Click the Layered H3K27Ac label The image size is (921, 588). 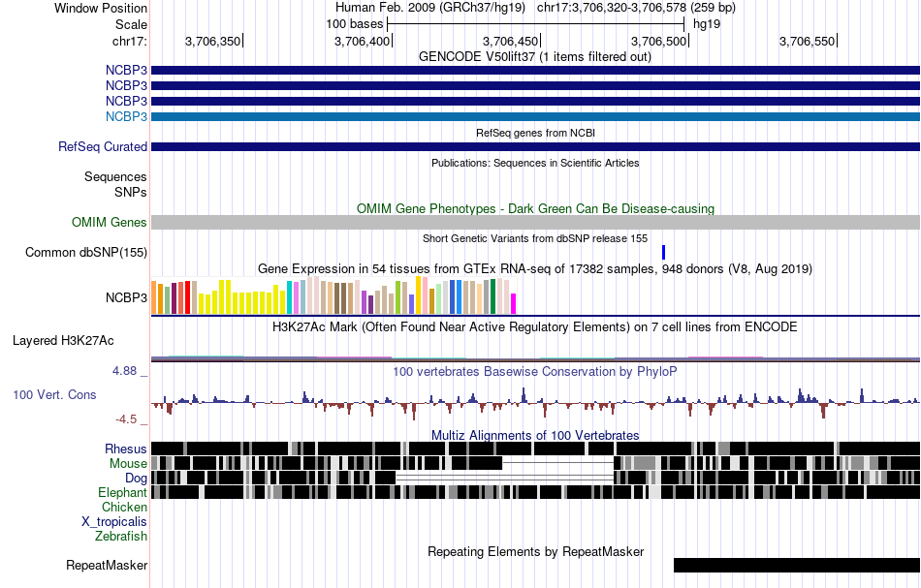pos(63,341)
